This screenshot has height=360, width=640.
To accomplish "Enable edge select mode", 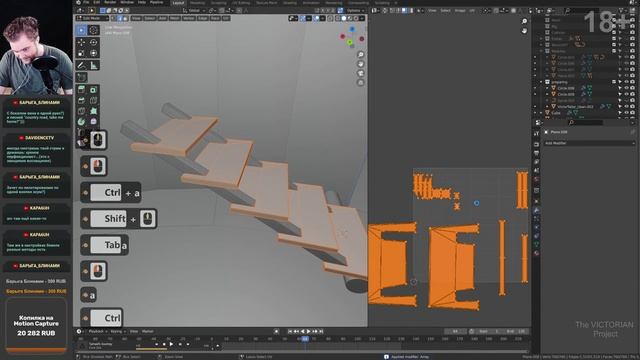I will (120, 18).
